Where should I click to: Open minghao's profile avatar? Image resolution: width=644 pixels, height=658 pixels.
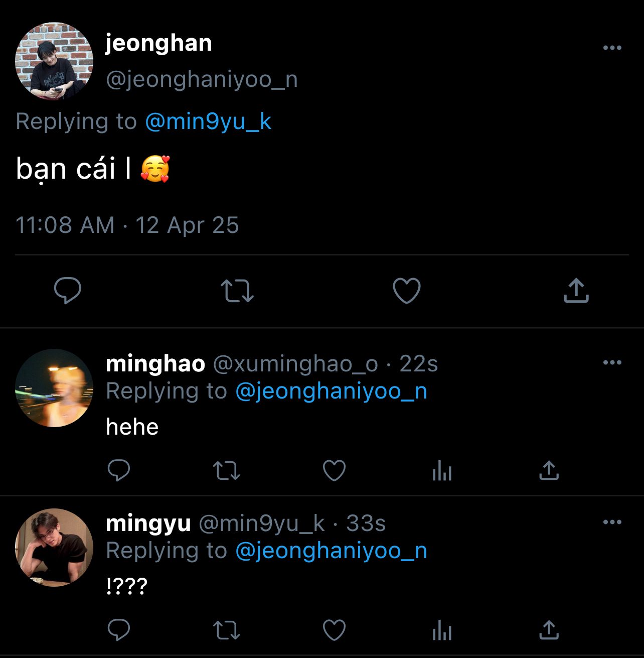pyautogui.click(x=54, y=388)
